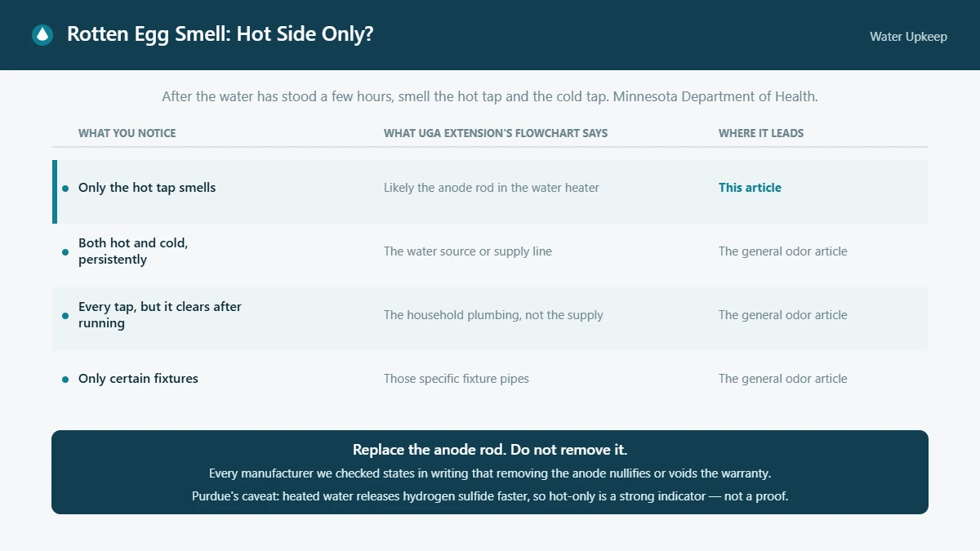Screen dimensions: 980x551
Task: Click 'What UGA Extension's flowchart says' header
Action: 496,133
